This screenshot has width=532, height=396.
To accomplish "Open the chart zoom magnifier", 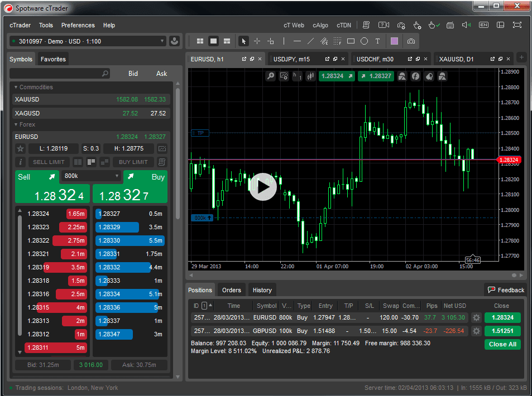I will tap(271, 76).
